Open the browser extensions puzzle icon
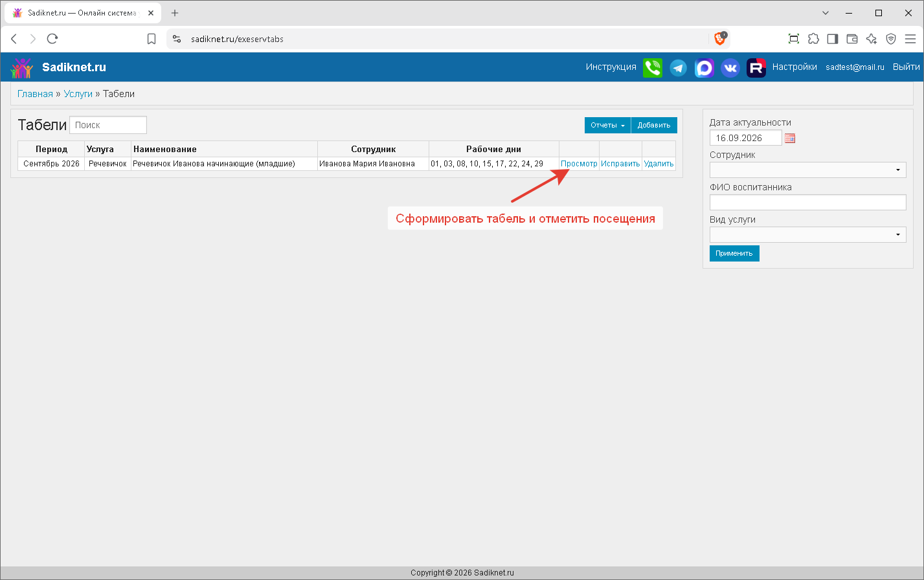This screenshot has height=580, width=924. [x=813, y=39]
